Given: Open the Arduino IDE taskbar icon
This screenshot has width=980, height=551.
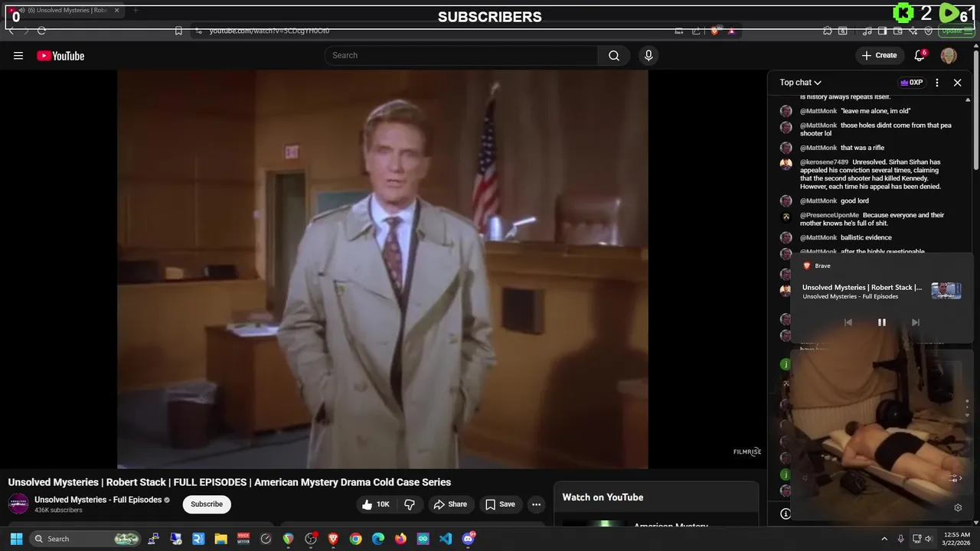Looking at the screenshot, I should pos(423,539).
